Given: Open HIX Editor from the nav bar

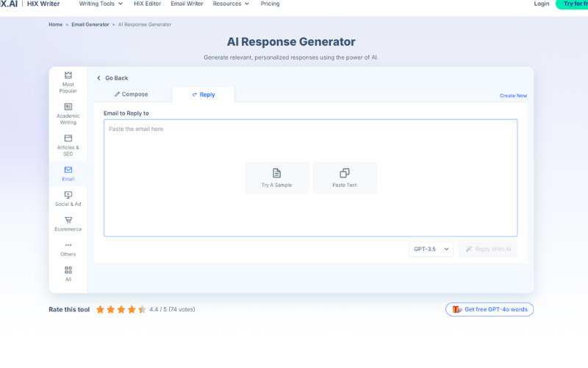Looking at the screenshot, I should 148,4.
